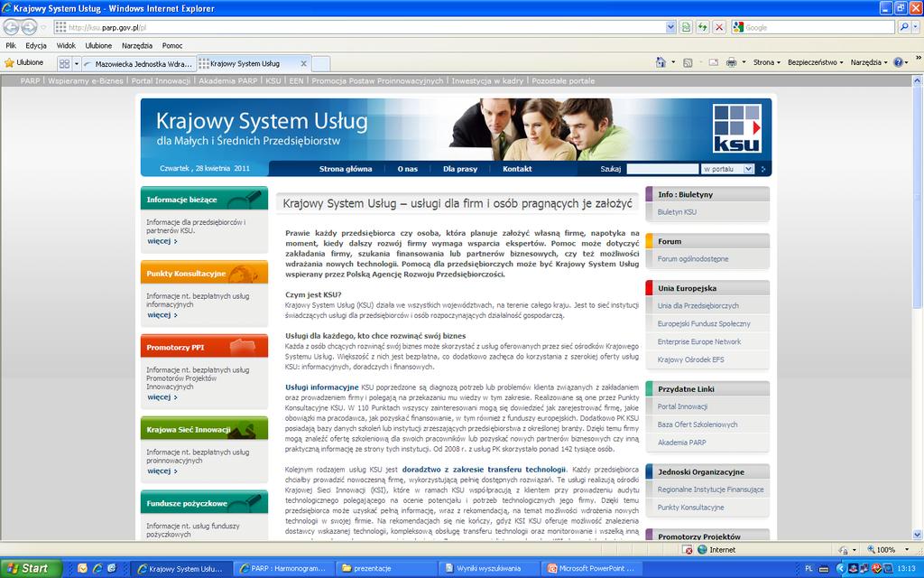Open Baza Ofert Szkoleniowych link
Image resolution: width=924 pixels, height=578 pixels.
click(698, 424)
